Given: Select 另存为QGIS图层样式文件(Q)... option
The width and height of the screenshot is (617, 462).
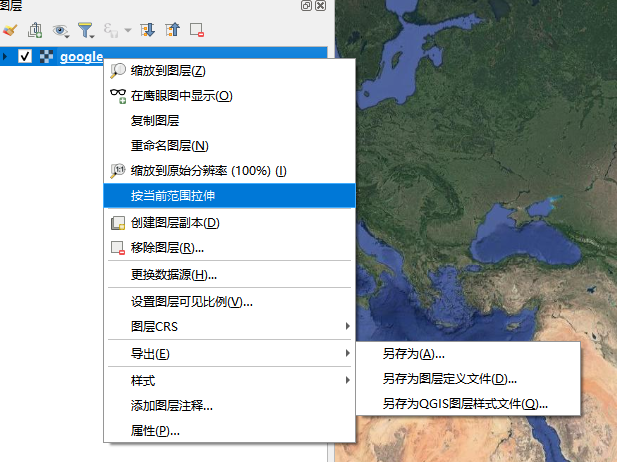Looking at the screenshot, I should (468, 404).
